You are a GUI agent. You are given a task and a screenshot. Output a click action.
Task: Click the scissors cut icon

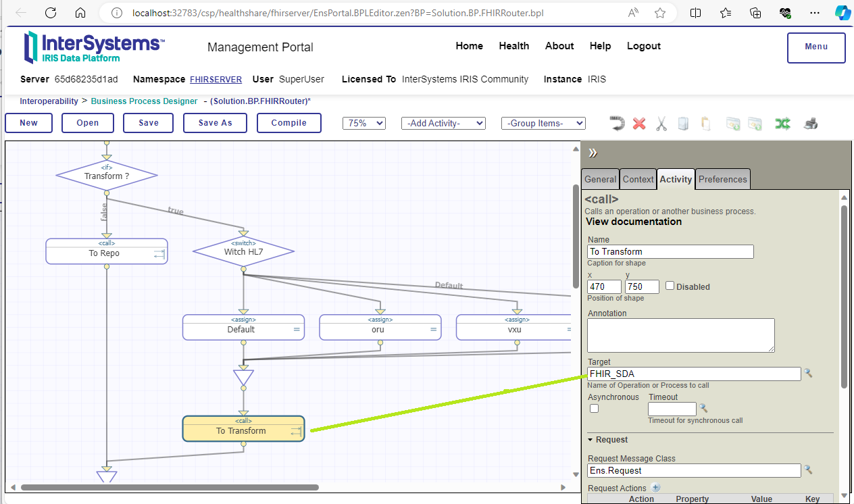(661, 124)
